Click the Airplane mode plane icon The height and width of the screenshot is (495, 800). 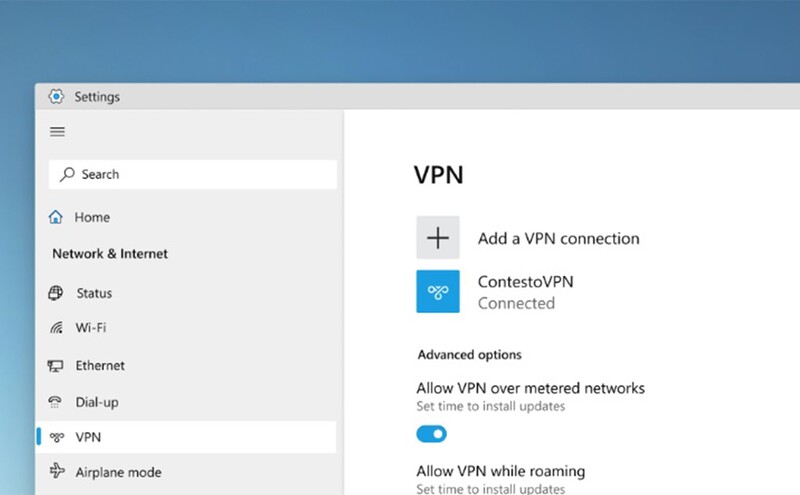(56, 472)
